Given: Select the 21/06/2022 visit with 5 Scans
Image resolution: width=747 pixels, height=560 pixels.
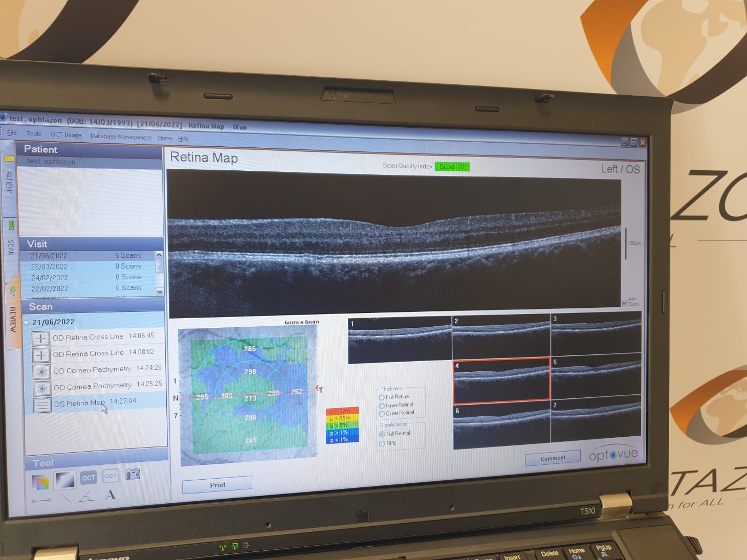Looking at the screenshot, I should [87, 256].
